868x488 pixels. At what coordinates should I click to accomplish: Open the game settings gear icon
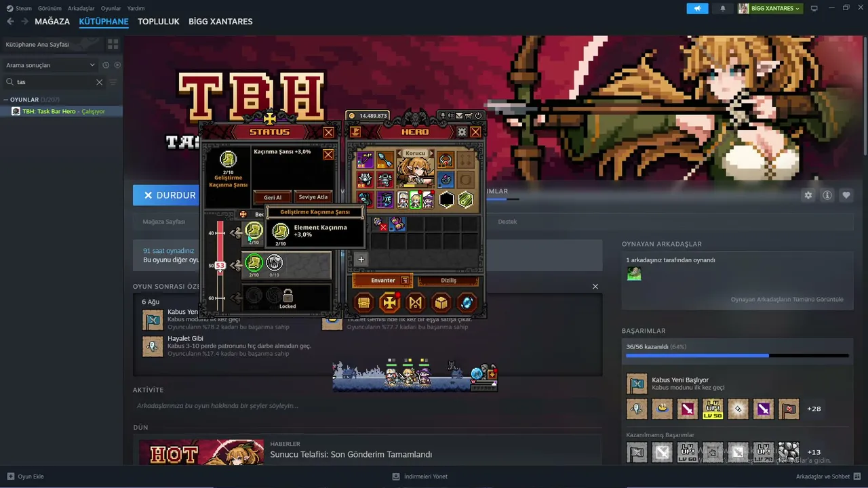pyautogui.click(x=808, y=195)
